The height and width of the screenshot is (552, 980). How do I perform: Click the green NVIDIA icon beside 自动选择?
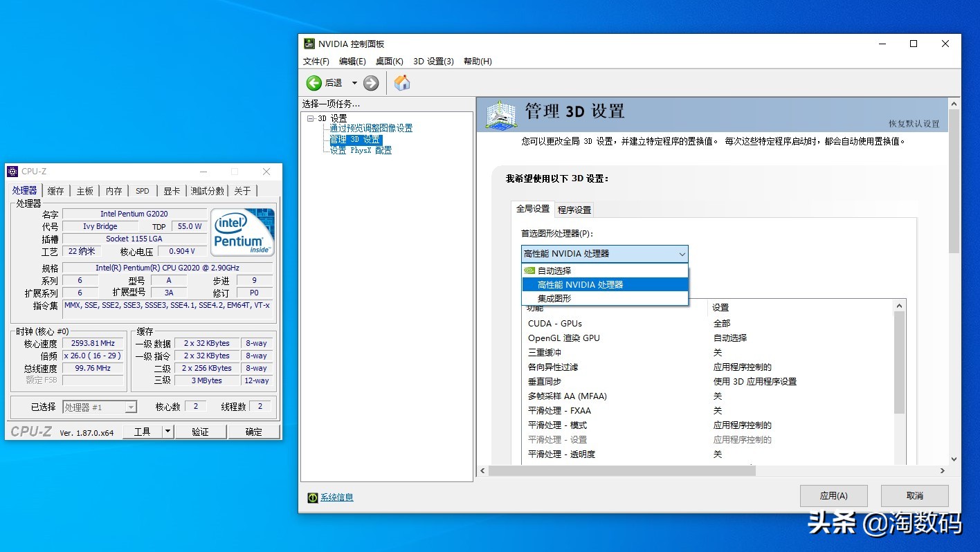(529, 269)
